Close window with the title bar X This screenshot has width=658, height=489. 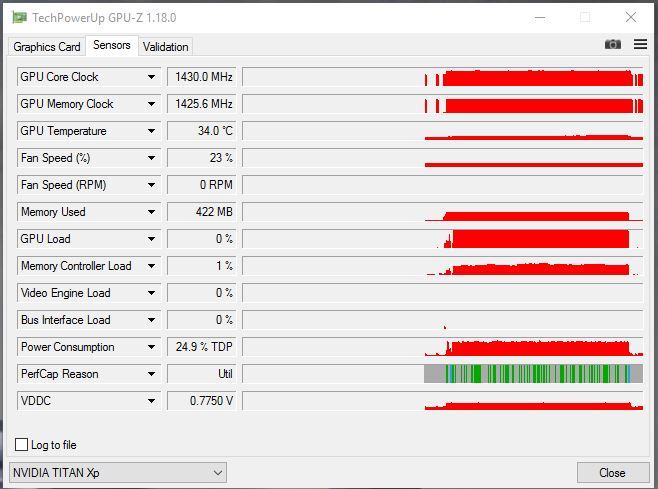[x=631, y=17]
